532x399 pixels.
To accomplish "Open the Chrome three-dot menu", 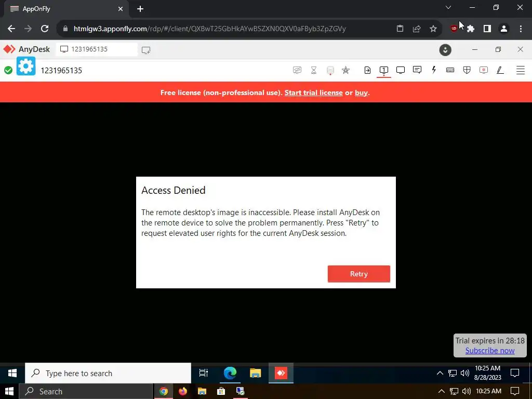I will point(521,29).
